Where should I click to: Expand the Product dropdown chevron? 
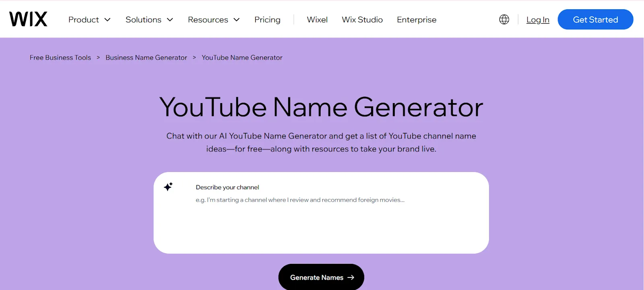coord(107,20)
